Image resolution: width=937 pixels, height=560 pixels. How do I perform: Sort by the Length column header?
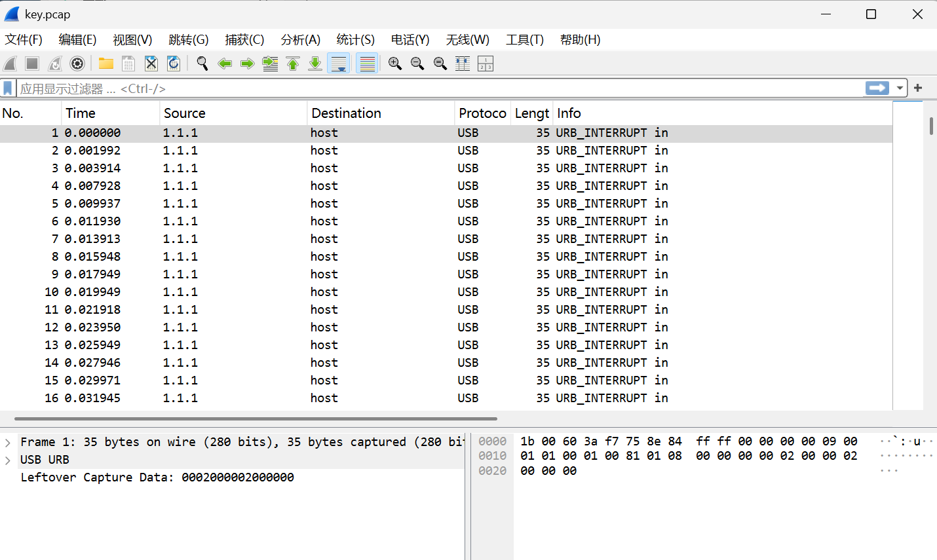tap(531, 113)
